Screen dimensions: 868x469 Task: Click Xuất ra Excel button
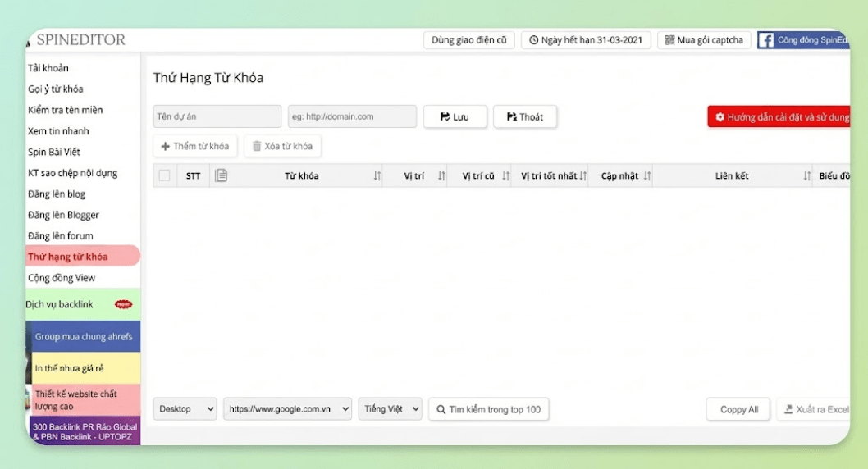(813, 409)
